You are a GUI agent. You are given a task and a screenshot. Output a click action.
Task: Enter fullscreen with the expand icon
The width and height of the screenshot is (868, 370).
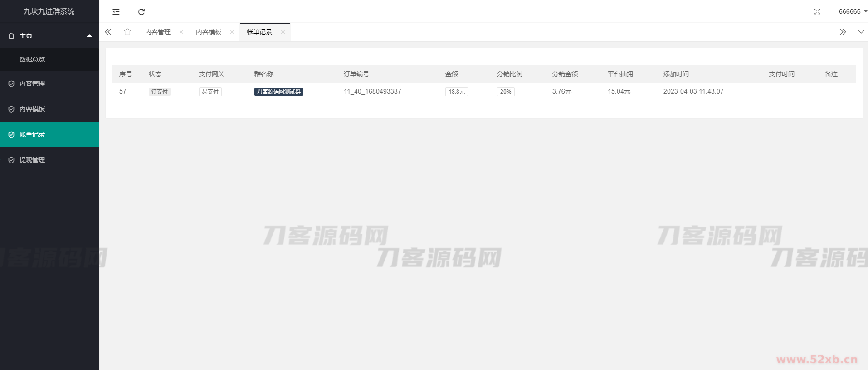pyautogui.click(x=817, y=12)
